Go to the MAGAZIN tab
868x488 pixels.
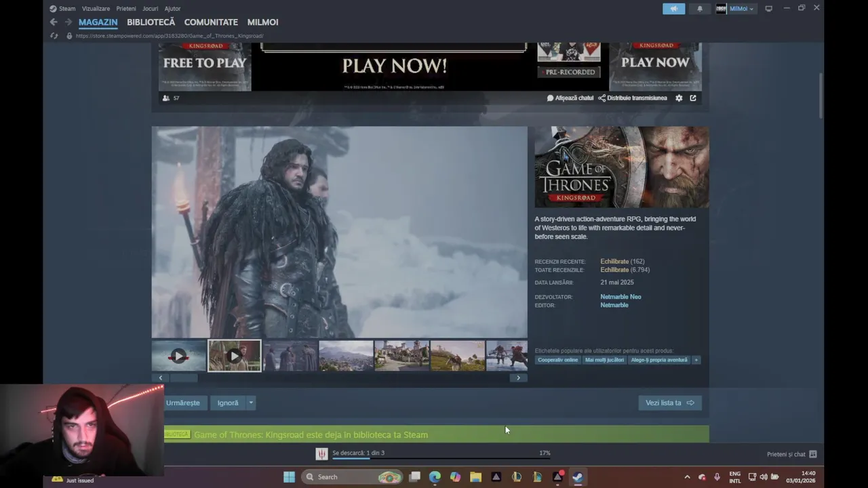click(x=98, y=22)
